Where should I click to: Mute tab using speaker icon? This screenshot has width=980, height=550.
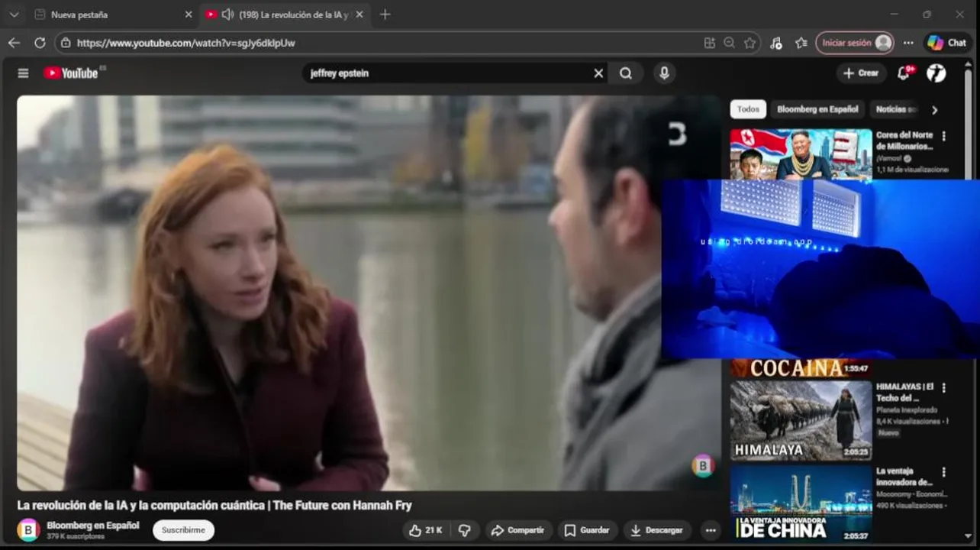pyautogui.click(x=227, y=15)
